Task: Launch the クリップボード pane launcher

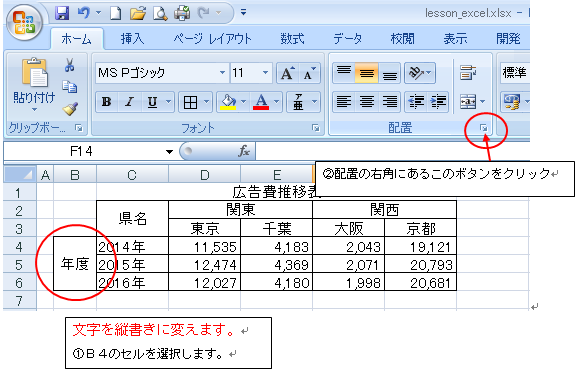Action: (79, 128)
